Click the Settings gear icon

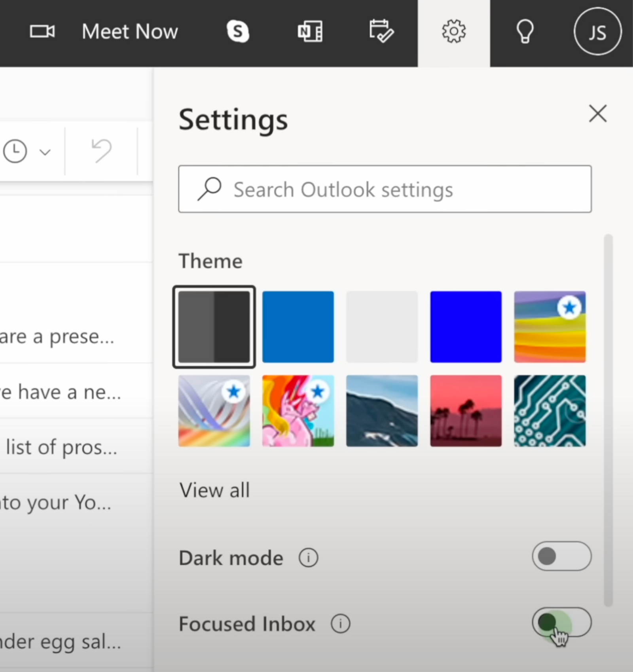[x=454, y=32]
